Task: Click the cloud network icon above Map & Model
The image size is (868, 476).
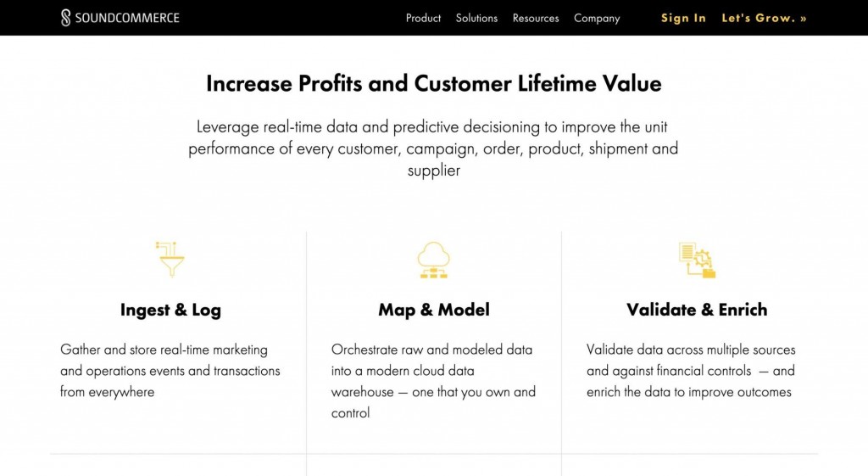Action: [433, 260]
